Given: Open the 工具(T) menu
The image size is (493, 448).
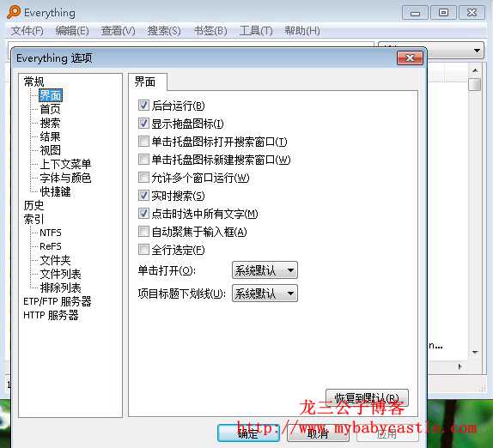Looking at the screenshot, I should pyautogui.click(x=256, y=31).
